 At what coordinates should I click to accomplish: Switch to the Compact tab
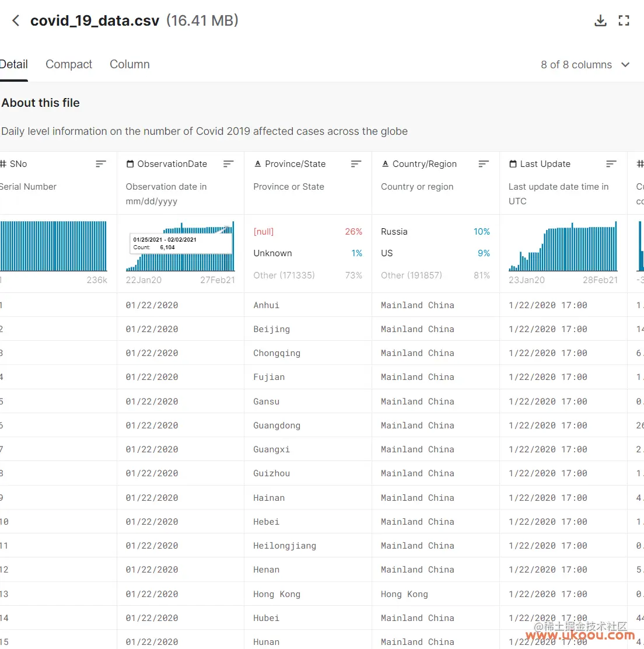69,64
